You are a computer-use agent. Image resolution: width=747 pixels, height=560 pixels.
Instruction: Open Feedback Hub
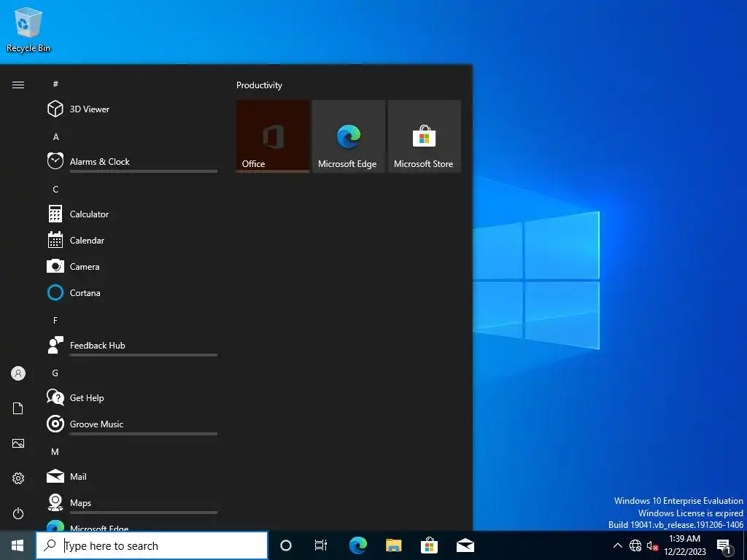pos(131,345)
